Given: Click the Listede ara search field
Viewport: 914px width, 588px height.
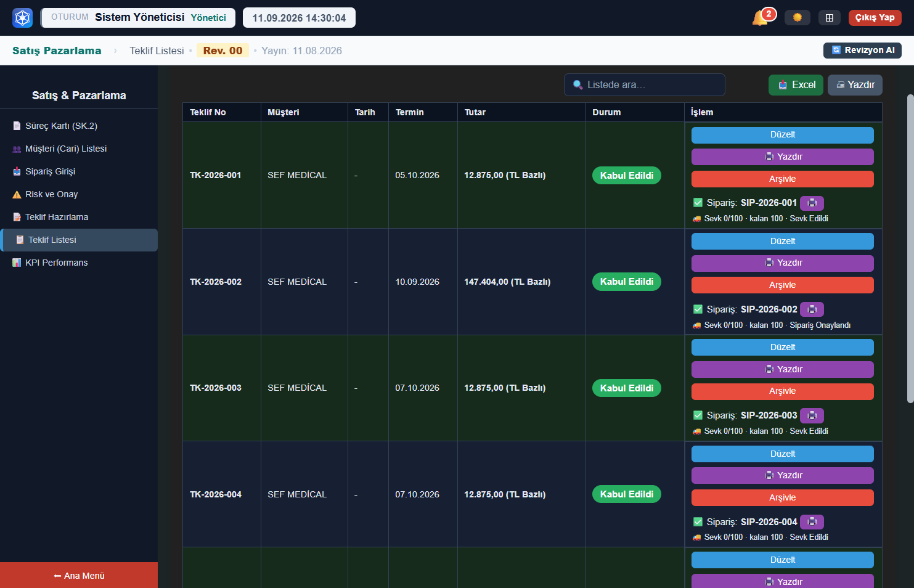Looking at the screenshot, I should coord(645,85).
